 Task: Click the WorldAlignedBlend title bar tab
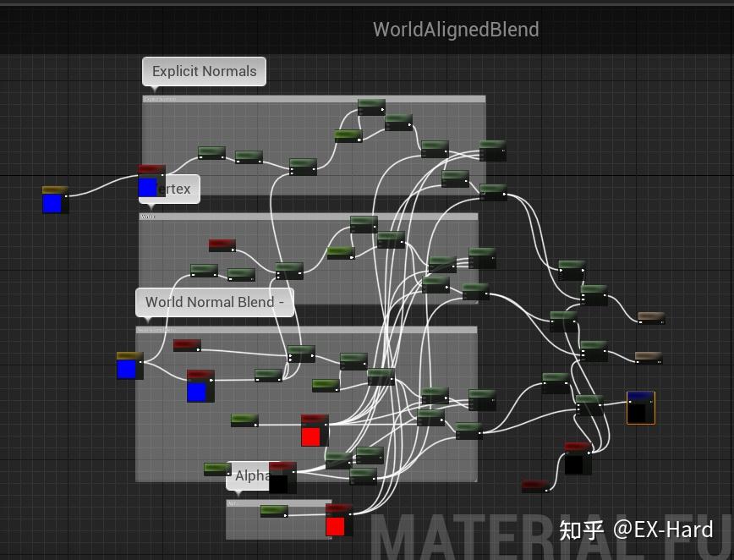click(x=455, y=29)
